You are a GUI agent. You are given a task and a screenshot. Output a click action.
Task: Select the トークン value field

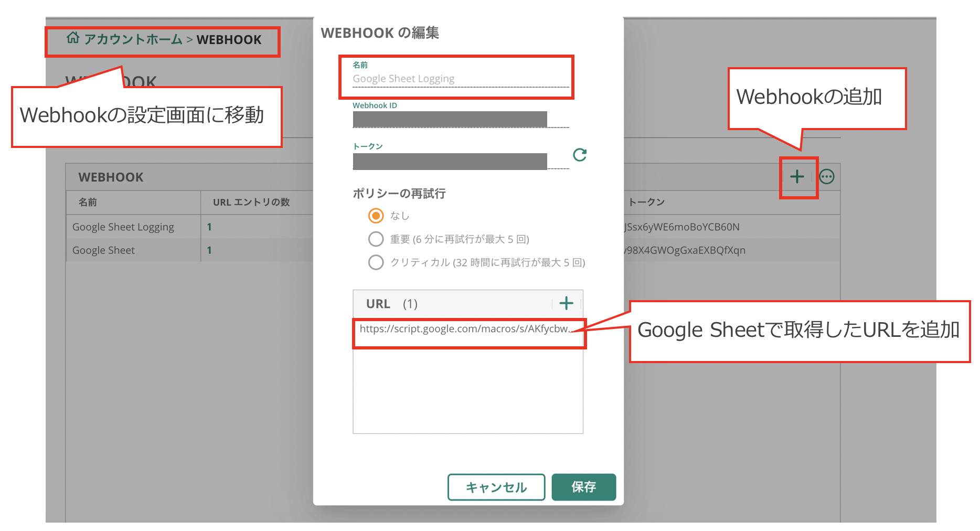tap(449, 161)
